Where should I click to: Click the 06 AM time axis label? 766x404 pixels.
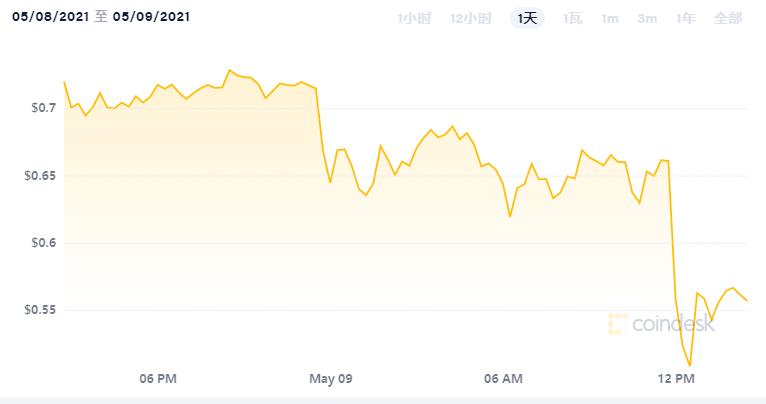point(503,379)
